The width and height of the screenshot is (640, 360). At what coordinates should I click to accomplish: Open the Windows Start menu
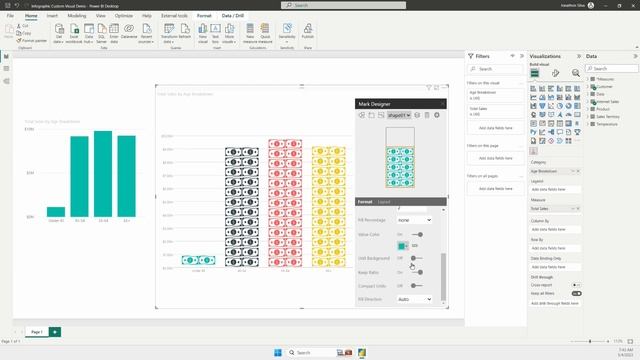coord(278,352)
